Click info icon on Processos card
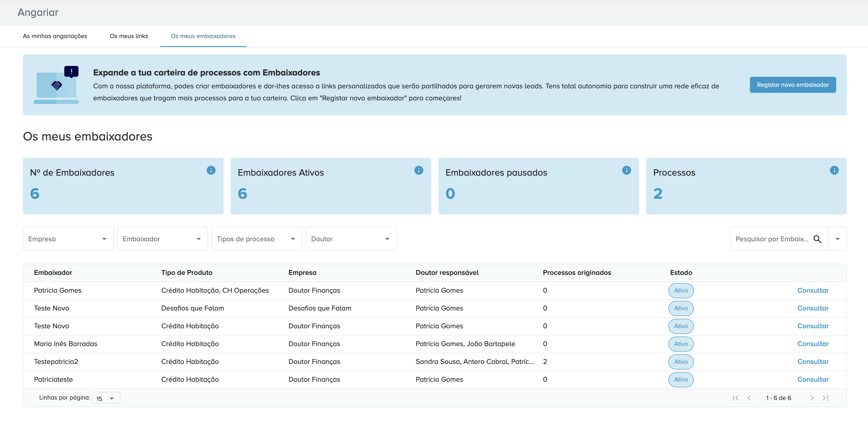 tap(834, 170)
